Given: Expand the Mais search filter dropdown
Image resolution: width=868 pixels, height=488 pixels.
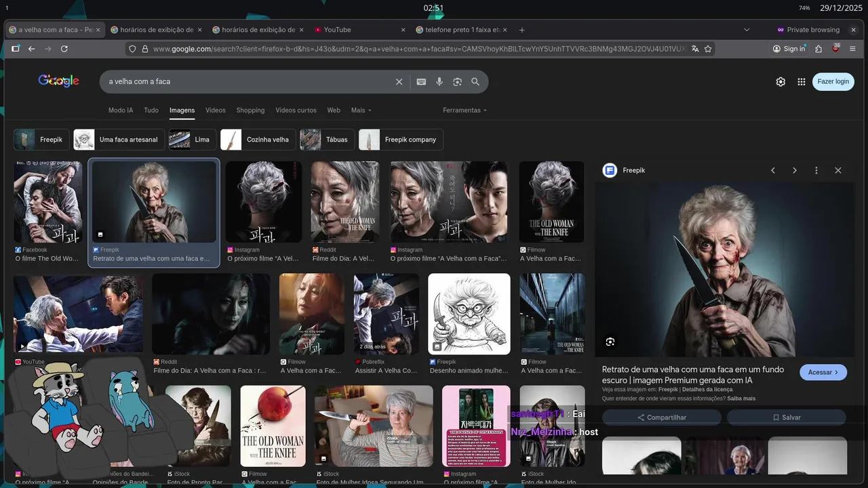Looking at the screenshot, I should click(361, 110).
